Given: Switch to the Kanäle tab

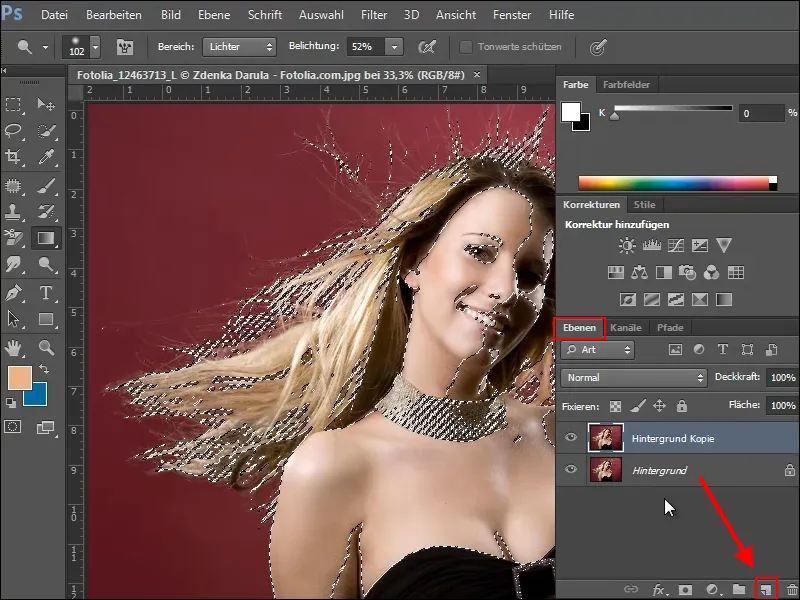Looking at the screenshot, I should pos(626,328).
